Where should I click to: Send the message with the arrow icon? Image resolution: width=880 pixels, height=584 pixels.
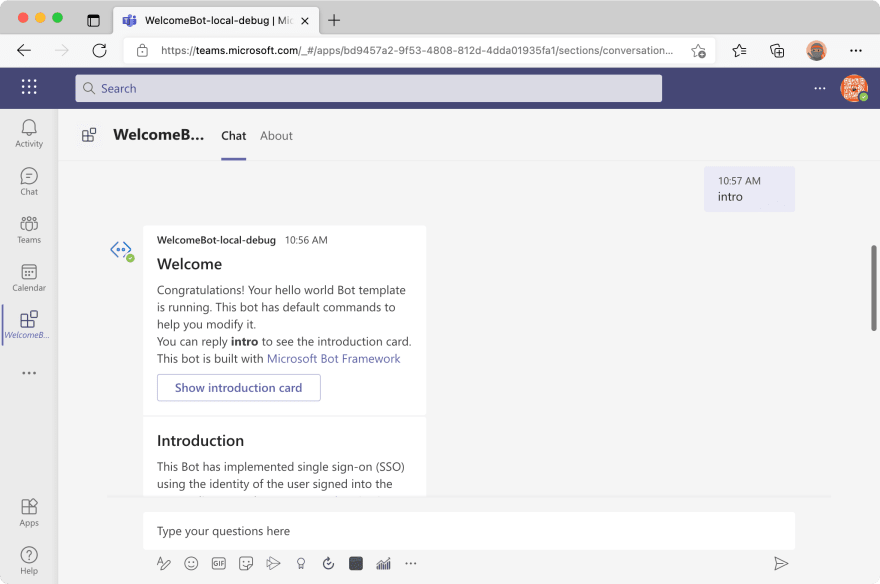pyautogui.click(x=781, y=563)
